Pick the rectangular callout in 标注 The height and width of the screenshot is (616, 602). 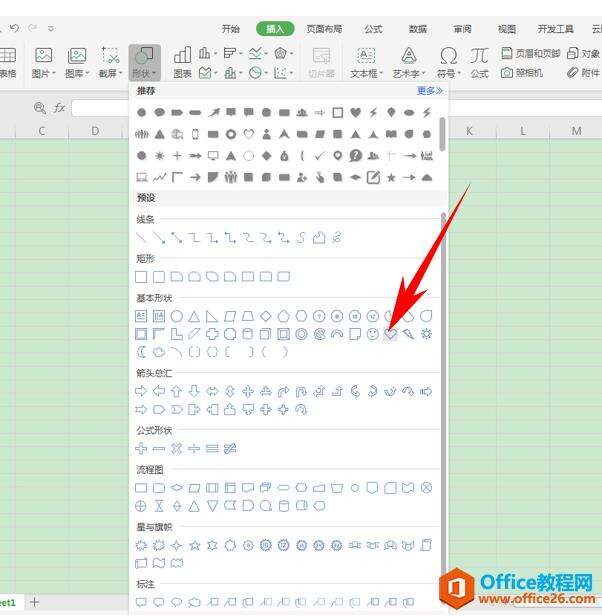tap(141, 602)
